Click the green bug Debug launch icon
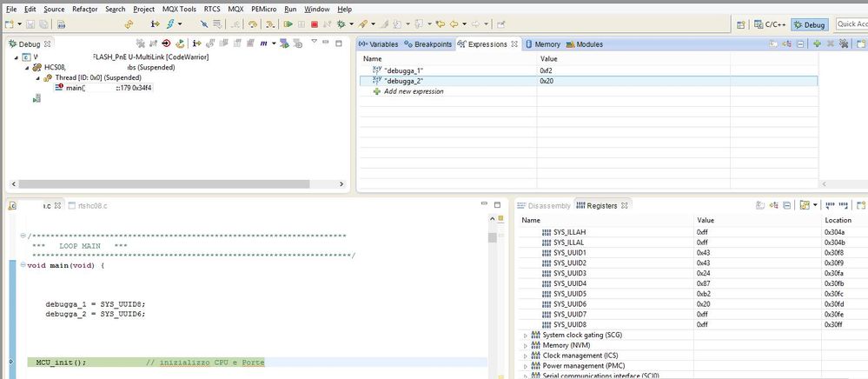 [341, 24]
